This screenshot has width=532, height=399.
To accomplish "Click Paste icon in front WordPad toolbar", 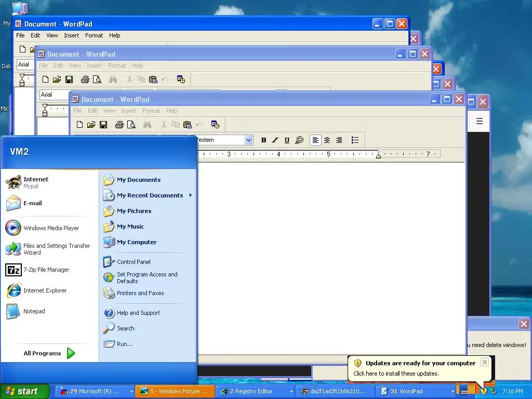I will [187, 125].
